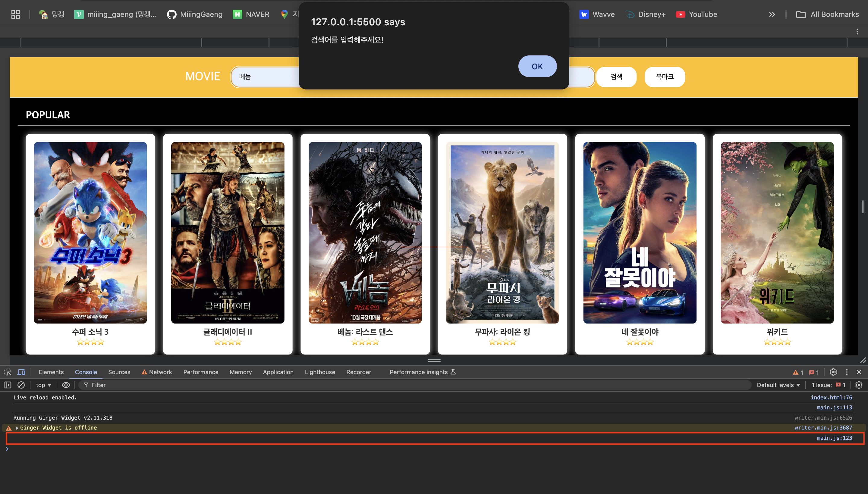
Task: Toggle the console sidebar panel icon
Action: [8, 385]
